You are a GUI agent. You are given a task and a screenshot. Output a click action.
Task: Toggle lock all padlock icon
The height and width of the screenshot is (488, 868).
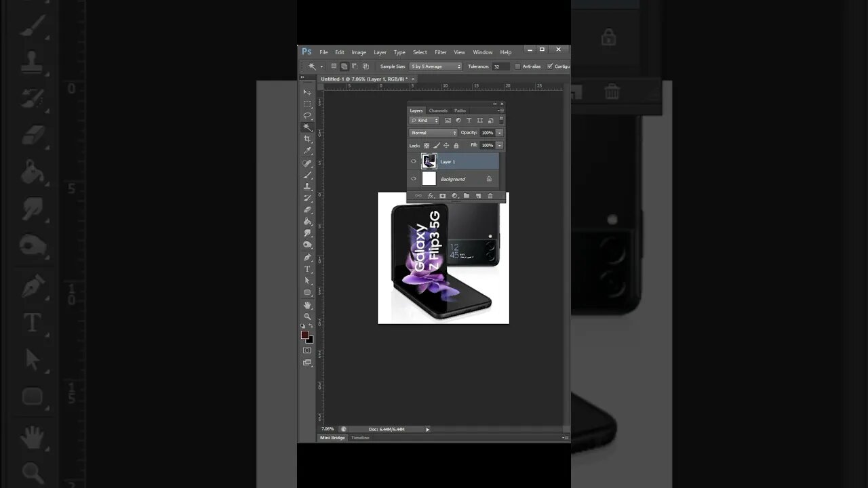click(x=456, y=146)
